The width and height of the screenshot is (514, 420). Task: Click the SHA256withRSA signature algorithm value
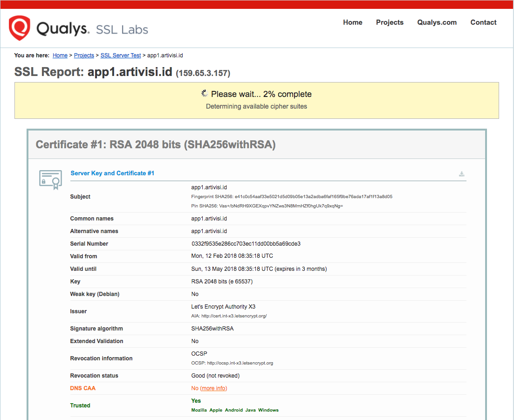click(x=212, y=329)
